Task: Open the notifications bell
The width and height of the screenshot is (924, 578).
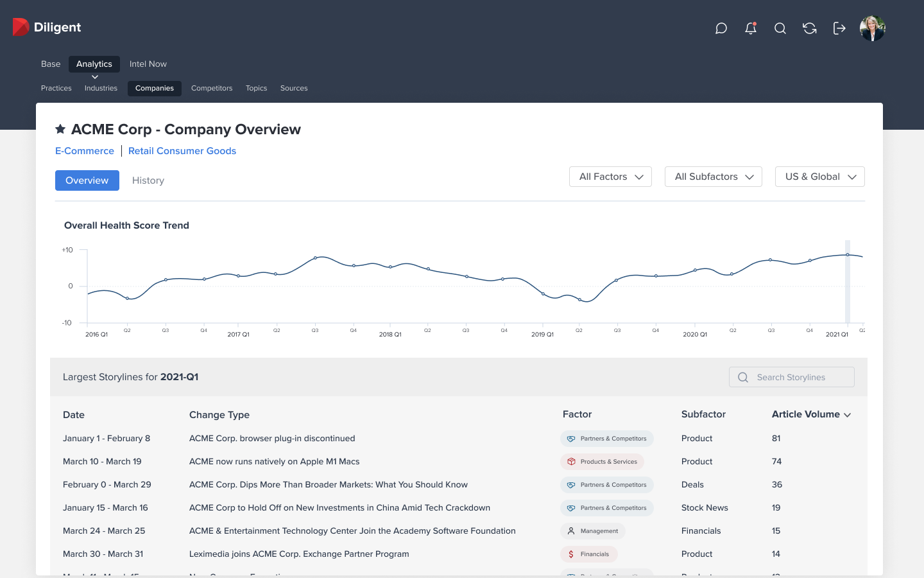Action: (751, 28)
